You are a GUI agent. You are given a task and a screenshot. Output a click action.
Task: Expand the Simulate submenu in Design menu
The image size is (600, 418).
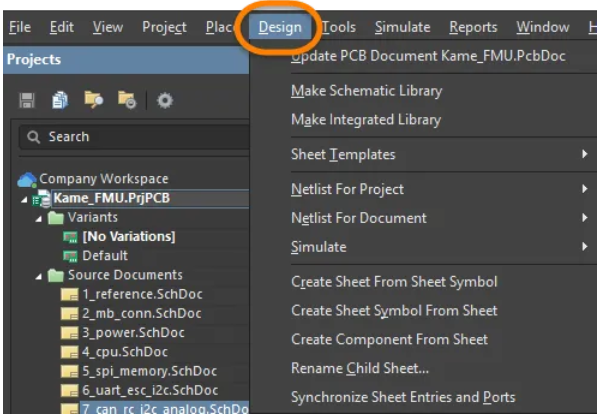(584, 247)
